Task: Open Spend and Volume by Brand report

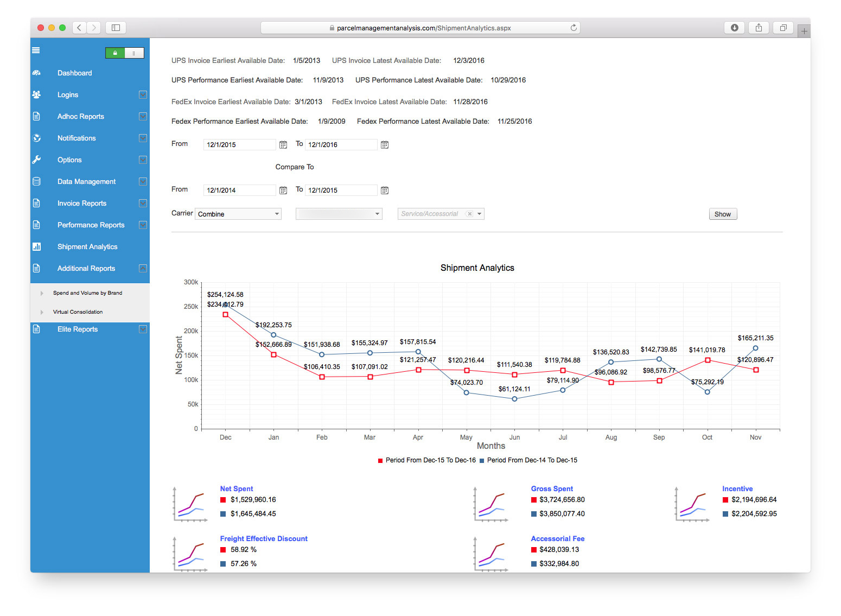Action: coord(87,293)
